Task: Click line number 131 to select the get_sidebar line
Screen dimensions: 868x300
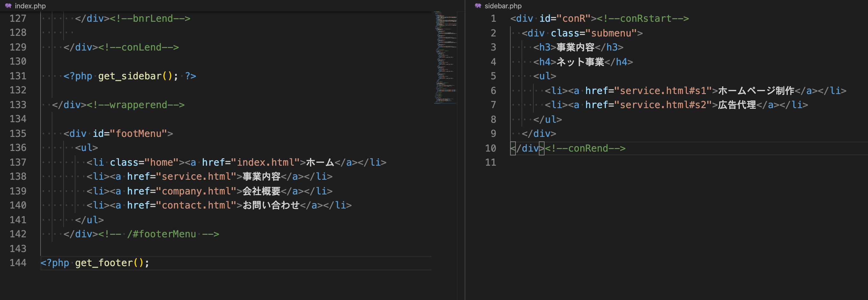Action: (18, 76)
